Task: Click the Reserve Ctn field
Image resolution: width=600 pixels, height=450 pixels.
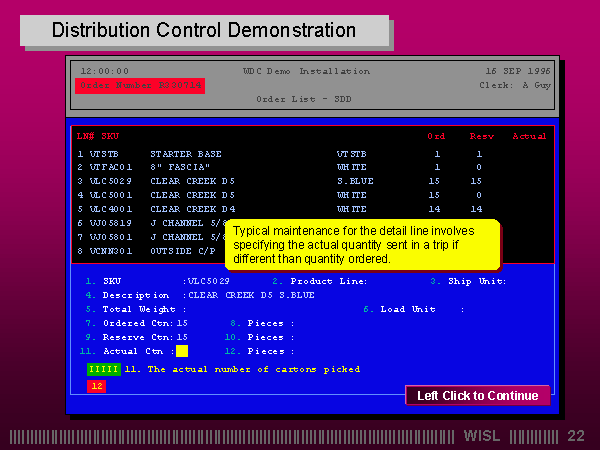Action: coord(145,338)
